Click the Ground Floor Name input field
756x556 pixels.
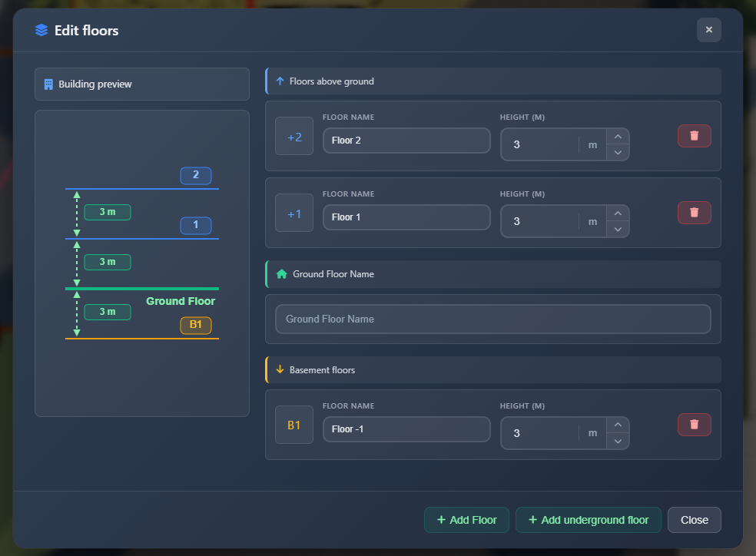492,319
